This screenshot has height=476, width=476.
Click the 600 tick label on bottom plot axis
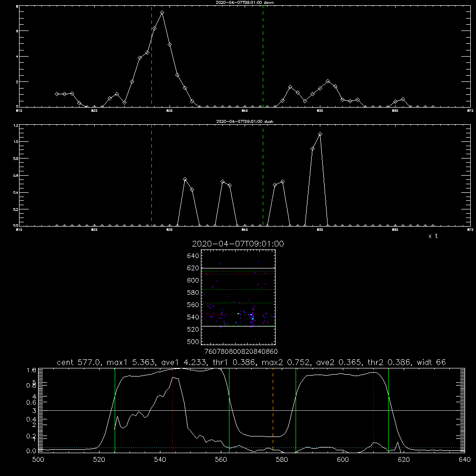click(343, 460)
